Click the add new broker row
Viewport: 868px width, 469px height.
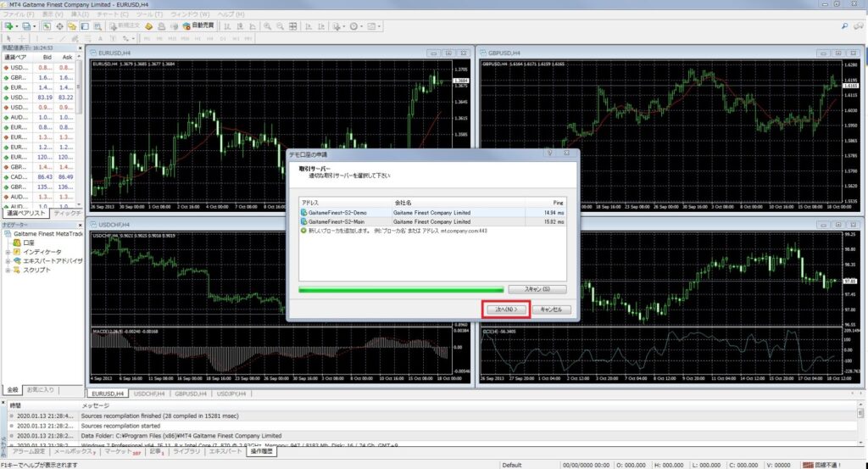point(432,231)
